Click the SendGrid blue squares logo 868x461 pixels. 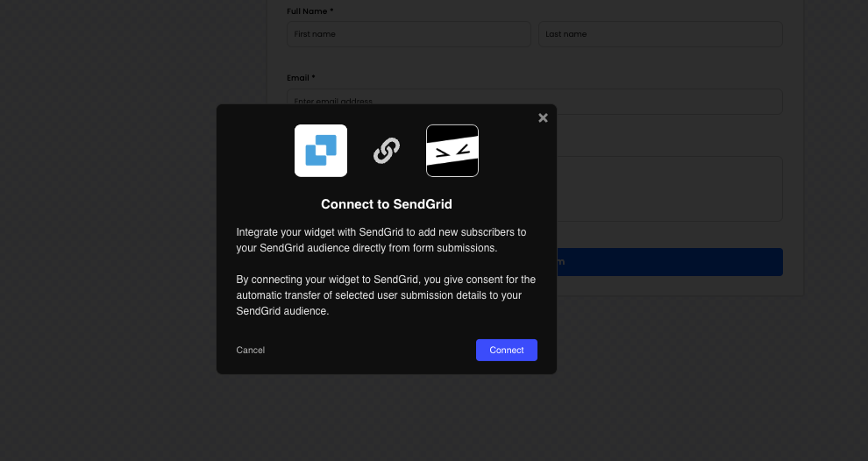pos(321,151)
